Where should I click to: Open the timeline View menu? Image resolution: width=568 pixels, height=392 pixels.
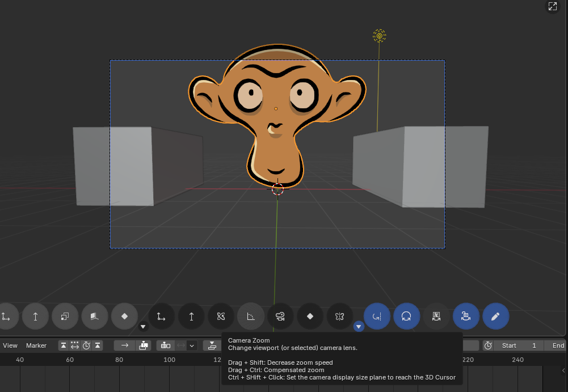10,345
